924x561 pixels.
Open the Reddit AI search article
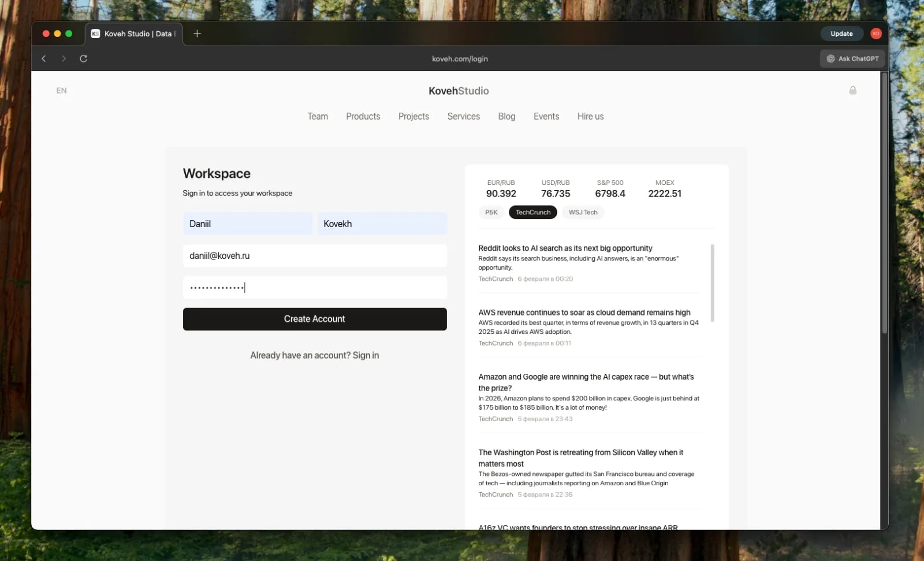click(565, 248)
